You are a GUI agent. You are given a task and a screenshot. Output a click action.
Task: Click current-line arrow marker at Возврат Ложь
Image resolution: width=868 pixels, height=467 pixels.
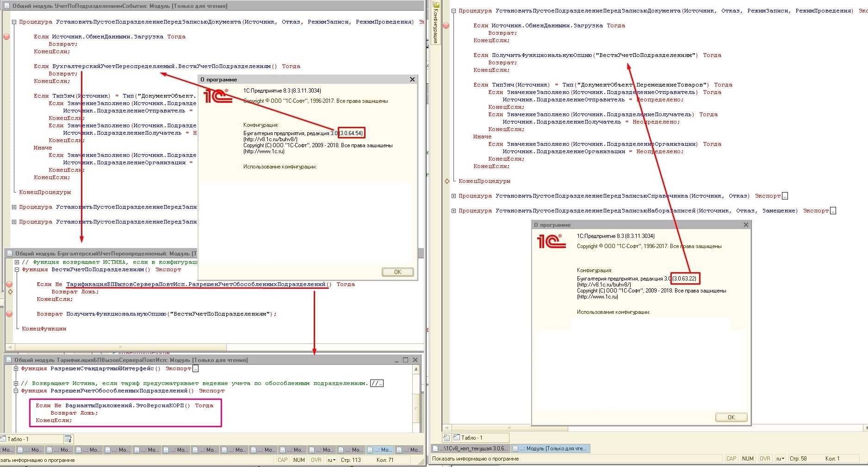click(x=10, y=292)
